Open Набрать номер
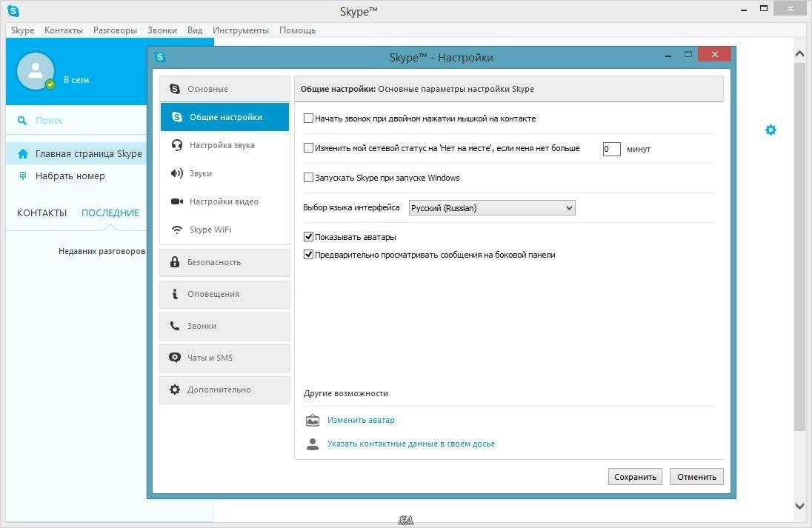812x528 pixels. [x=76, y=176]
